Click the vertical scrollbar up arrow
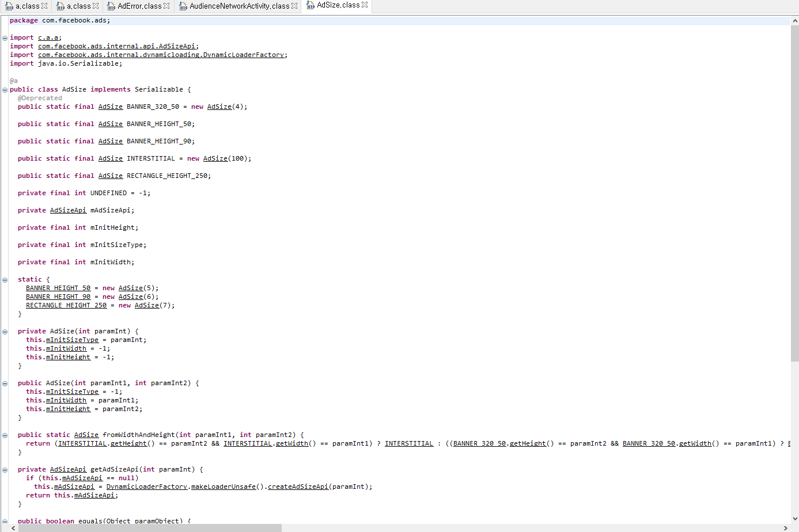This screenshot has height=532, width=799. (795, 21)
